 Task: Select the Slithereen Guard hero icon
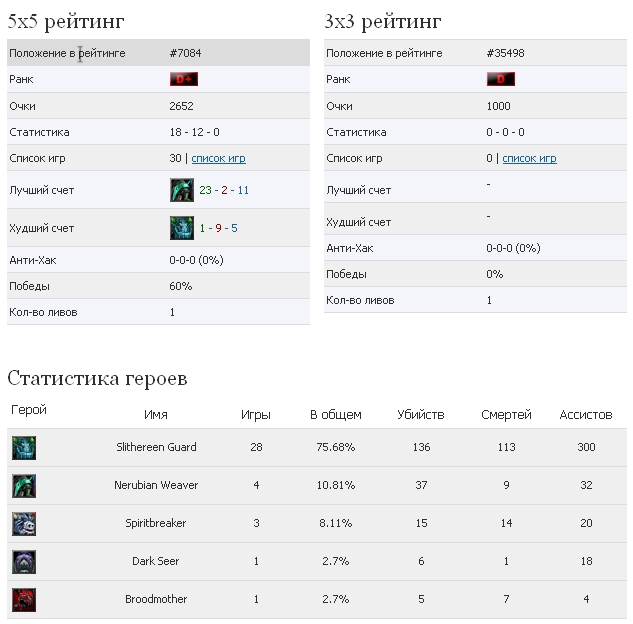(x=24, y=447)
